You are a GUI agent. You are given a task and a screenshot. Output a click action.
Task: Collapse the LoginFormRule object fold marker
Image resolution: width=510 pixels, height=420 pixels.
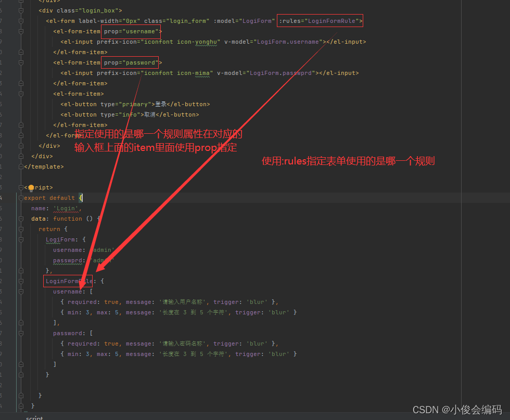pyautogui.click(x=20, y=281)
